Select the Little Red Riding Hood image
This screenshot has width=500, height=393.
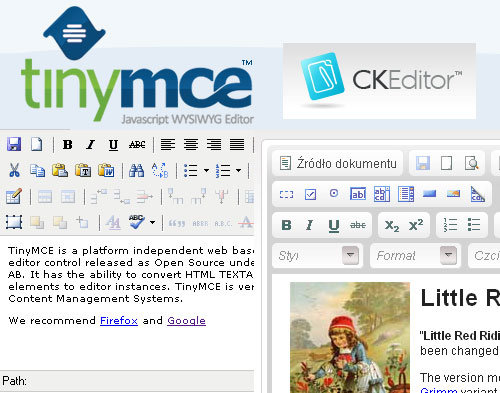tap(350, 337)
